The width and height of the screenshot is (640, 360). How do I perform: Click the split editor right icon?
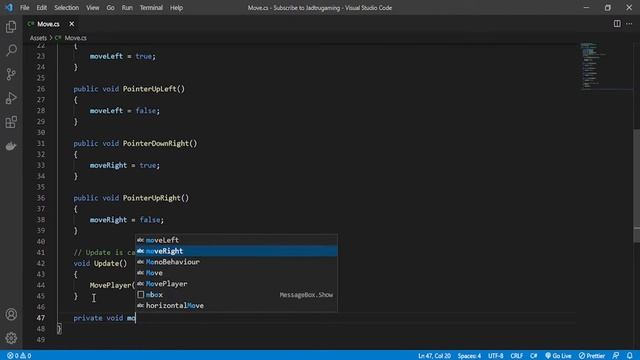pos(617,24)
